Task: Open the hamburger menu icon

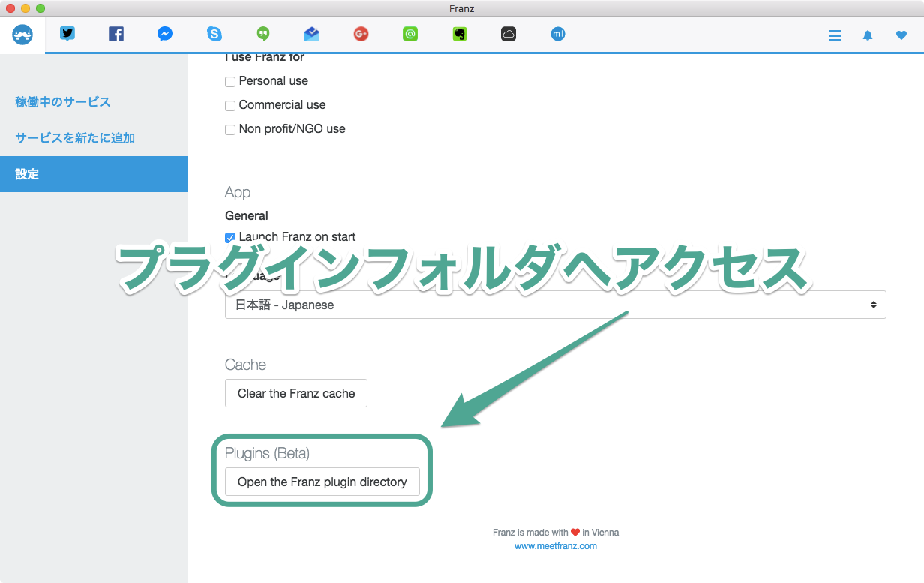Action: point(835,35)
